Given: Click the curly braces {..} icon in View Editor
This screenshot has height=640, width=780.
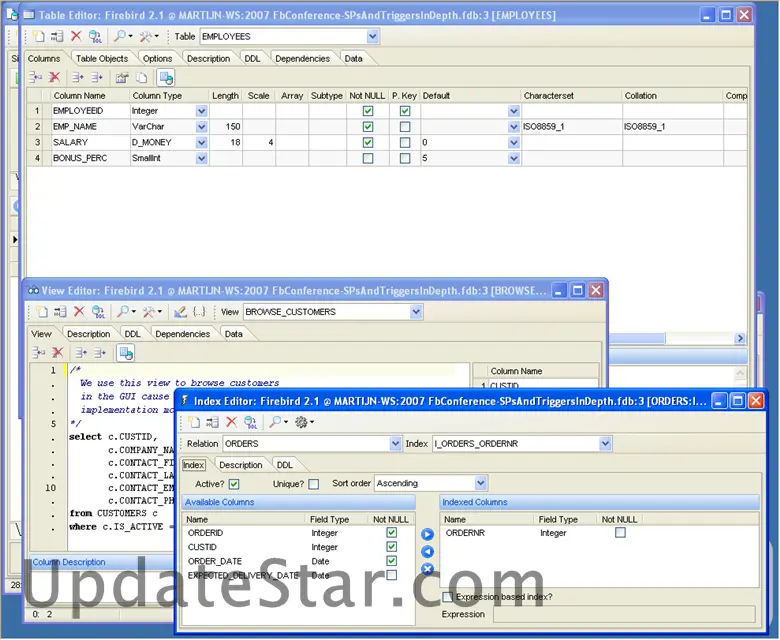Looking at the screenshot, I should click(199, 311).
